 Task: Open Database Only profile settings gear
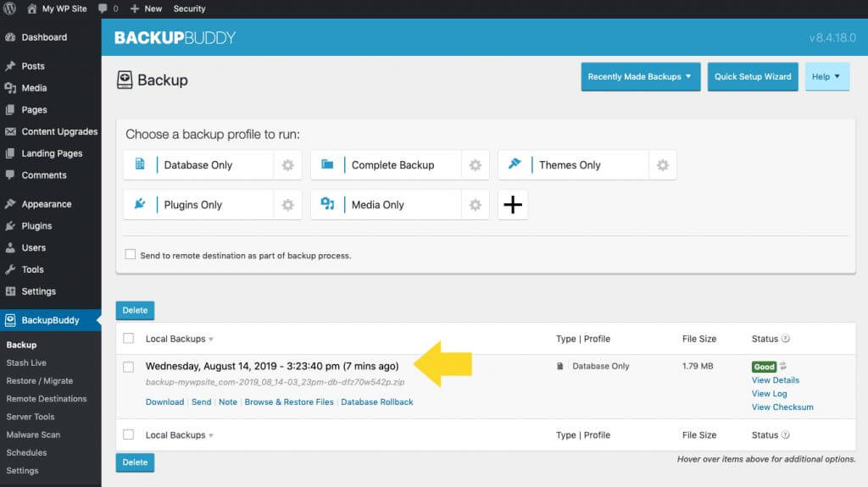pos(288,165)
